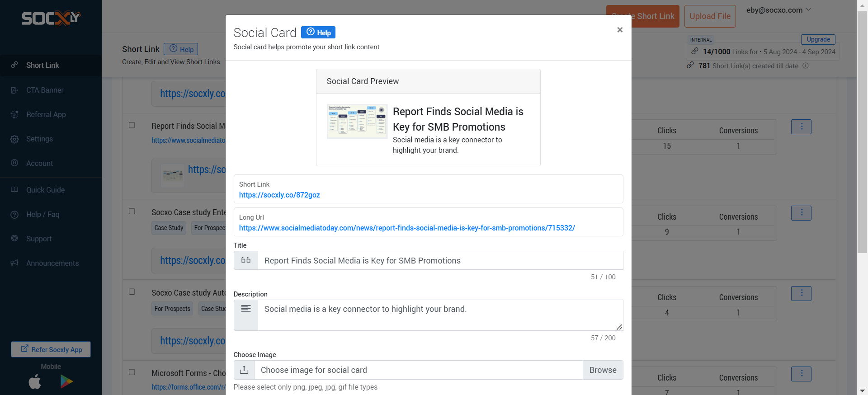Tick checkbox for Socxo Case study Enterprise
The height and width of the screenshot is (395, 868).
132,212
